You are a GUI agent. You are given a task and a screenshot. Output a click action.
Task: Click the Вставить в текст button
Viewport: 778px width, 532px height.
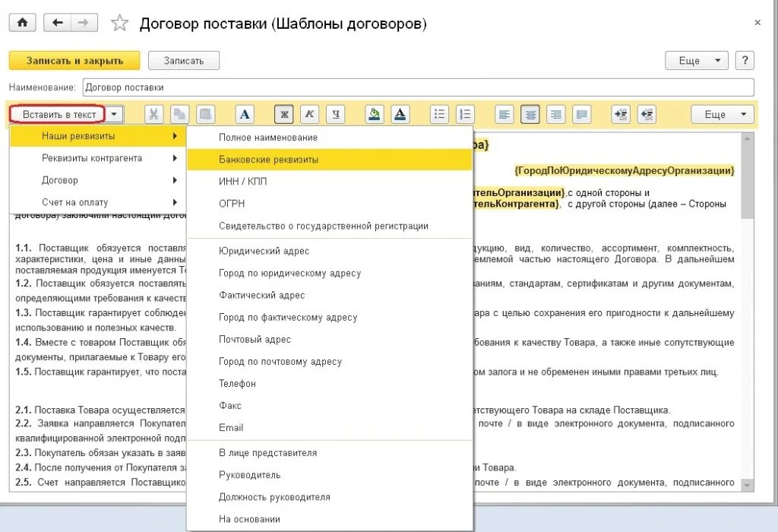[59, 115]
